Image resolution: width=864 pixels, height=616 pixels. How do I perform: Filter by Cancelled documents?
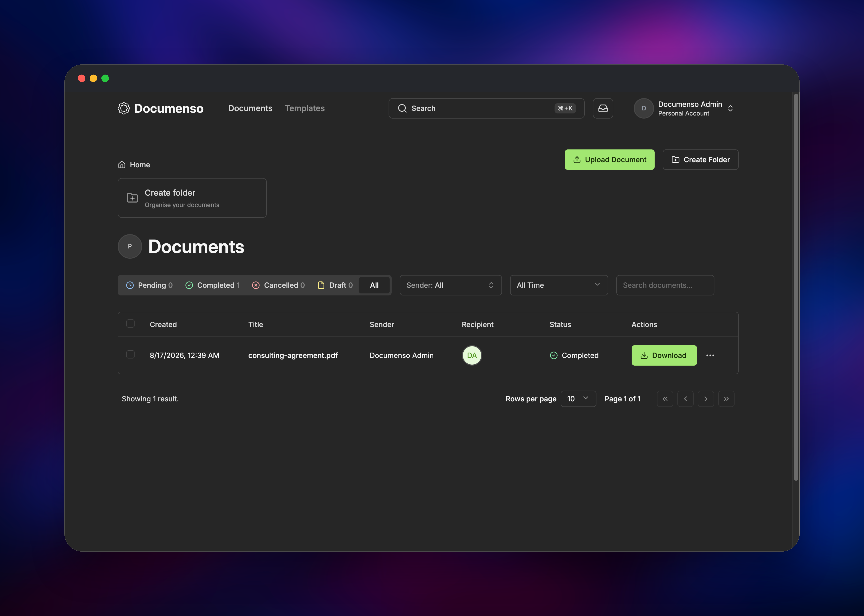pyautogui.click(x=279, y=285)
